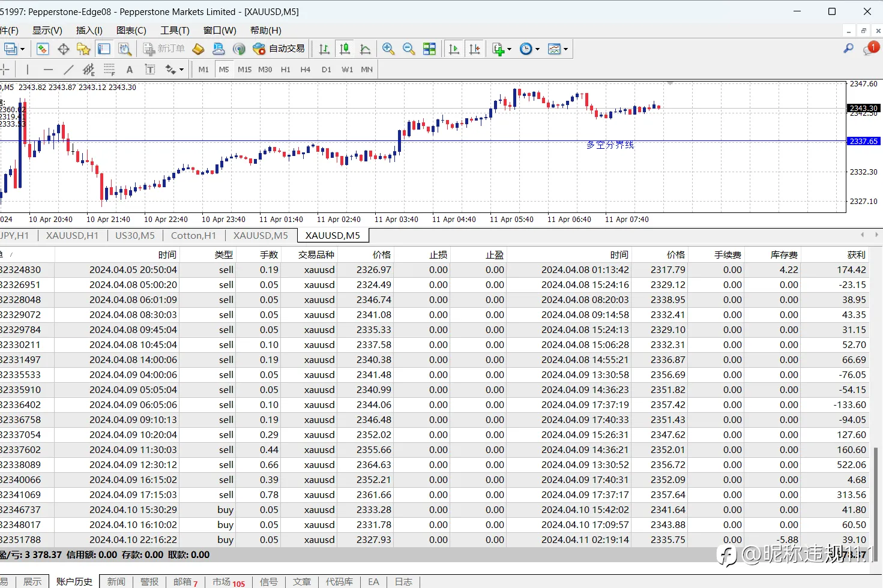Switch to the XAUUSD,H1 chart tab

(72, 235)
